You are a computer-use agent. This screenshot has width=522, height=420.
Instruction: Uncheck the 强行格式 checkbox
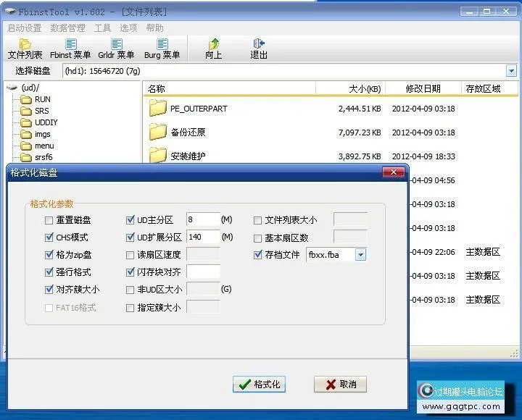click(49, 272)
